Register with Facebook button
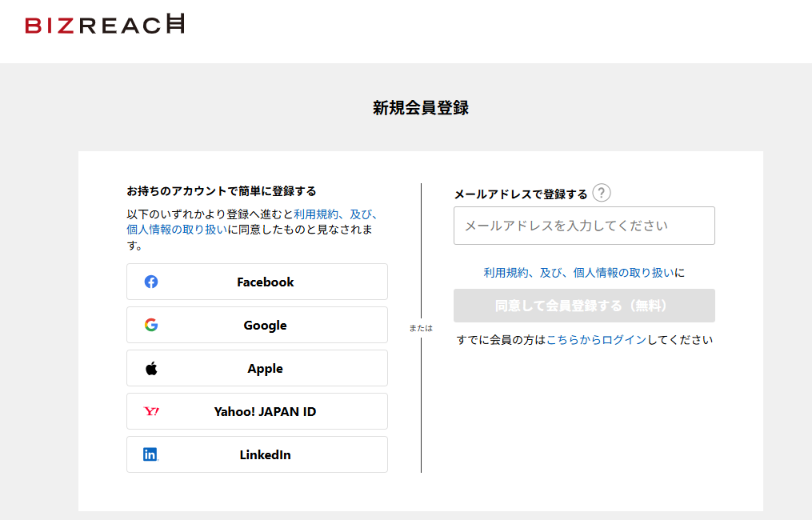 click(x=257, y=282)
